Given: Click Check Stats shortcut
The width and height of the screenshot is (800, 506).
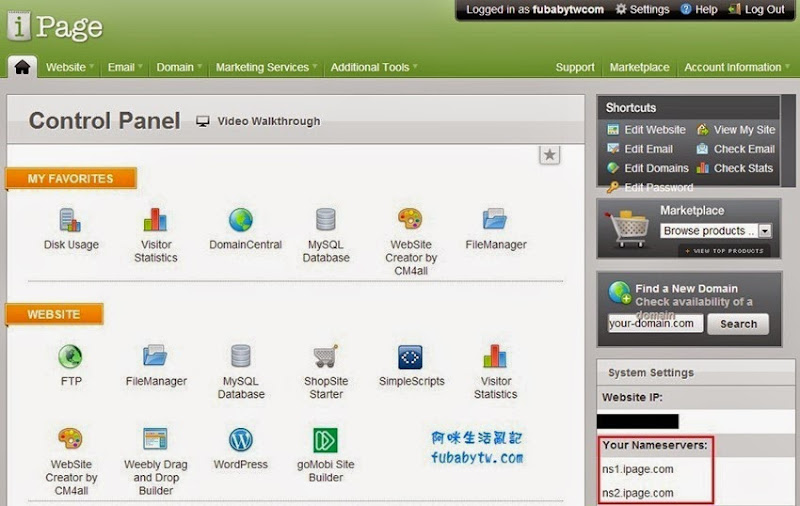Looking at the screenshot, I should coord(735,168).
